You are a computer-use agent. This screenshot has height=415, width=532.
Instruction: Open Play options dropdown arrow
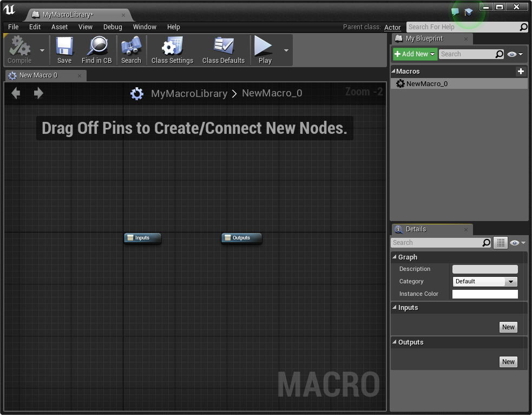(x=286, y=50)
